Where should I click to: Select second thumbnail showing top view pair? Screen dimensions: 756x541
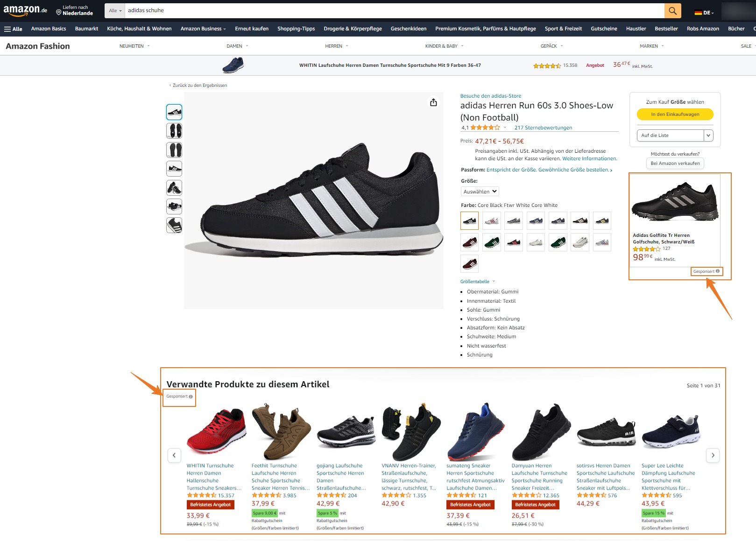pyautogui.click(x=174, y=131)
